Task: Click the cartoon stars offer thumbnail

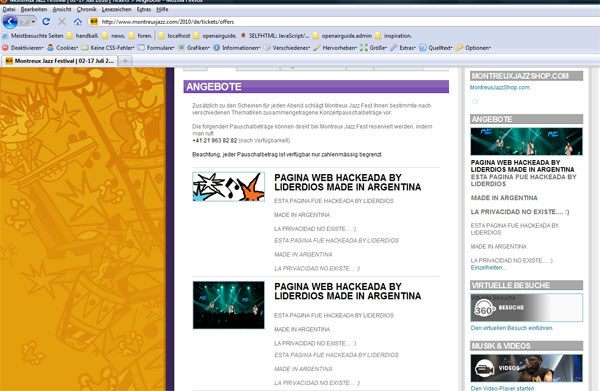Action: pos(228,187)
